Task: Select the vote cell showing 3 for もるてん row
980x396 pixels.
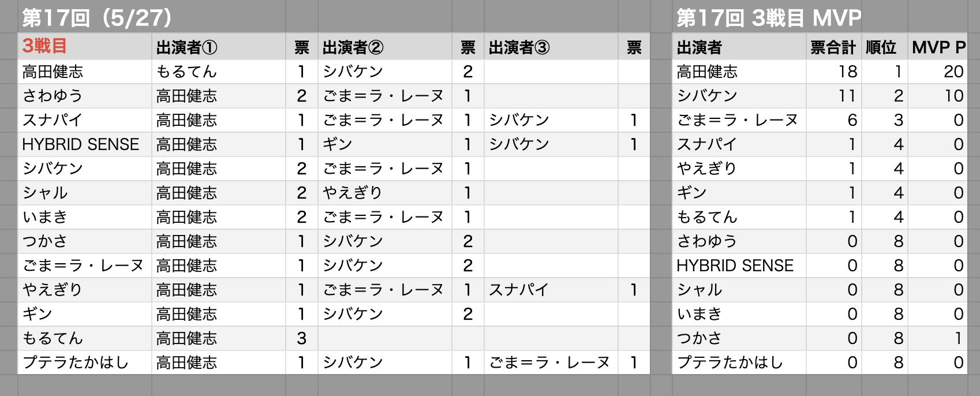Action: point(302,338)
